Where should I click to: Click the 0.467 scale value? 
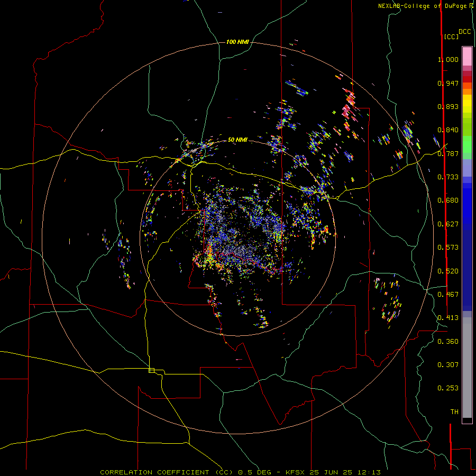[448, 295]
